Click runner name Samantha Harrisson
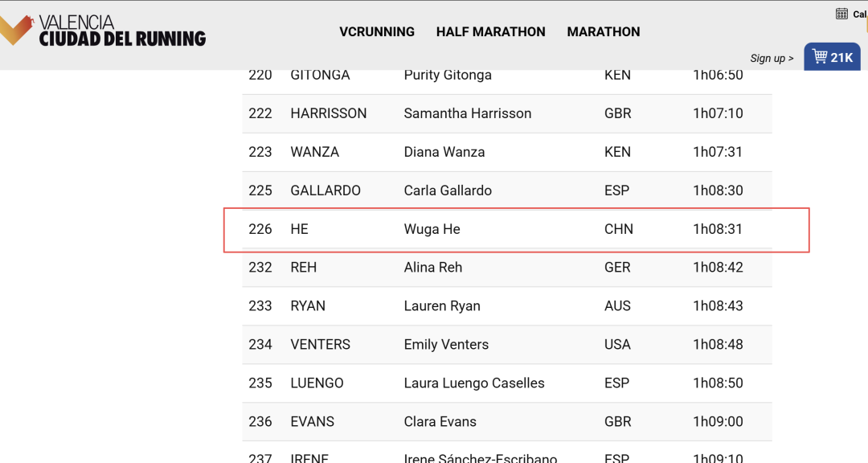 467,113
